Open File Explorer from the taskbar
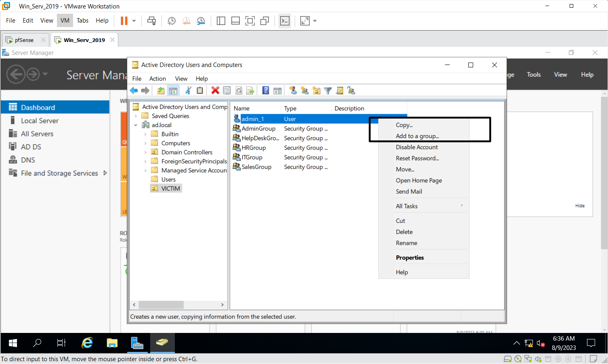608x364 pixels. (x=112, y=343)
